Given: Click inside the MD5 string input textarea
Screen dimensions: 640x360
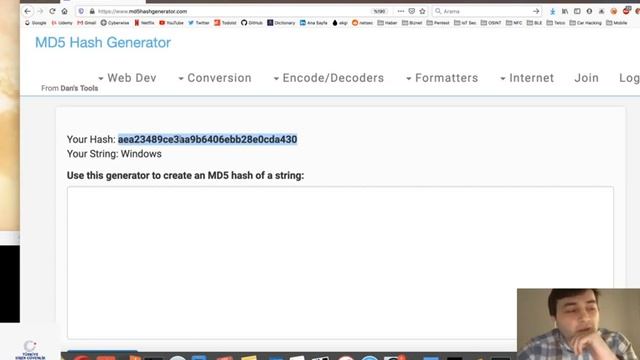Looking at the screenshot, I should coord(340,262).
